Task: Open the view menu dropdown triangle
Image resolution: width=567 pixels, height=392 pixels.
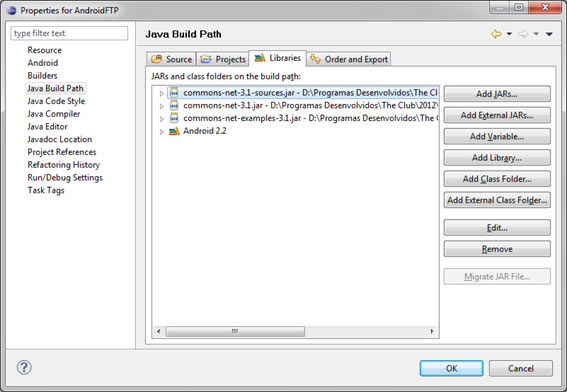Action: (x=549, y=34)
